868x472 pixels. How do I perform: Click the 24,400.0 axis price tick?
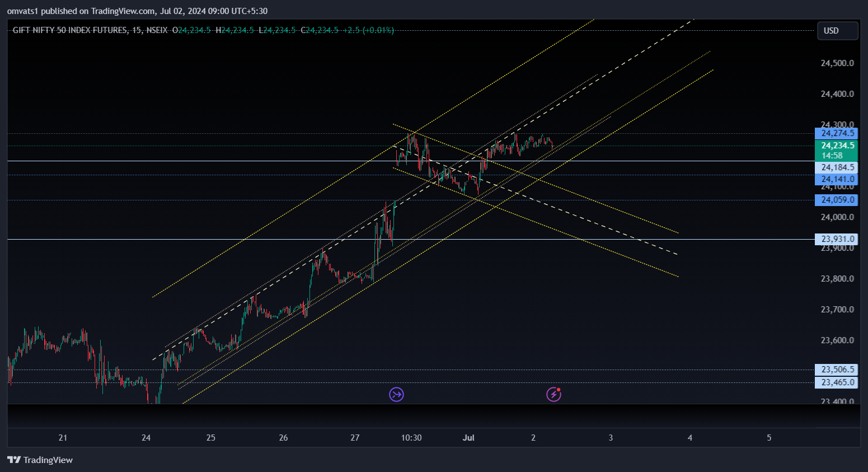pyautogui.click(x=837, y=94)
